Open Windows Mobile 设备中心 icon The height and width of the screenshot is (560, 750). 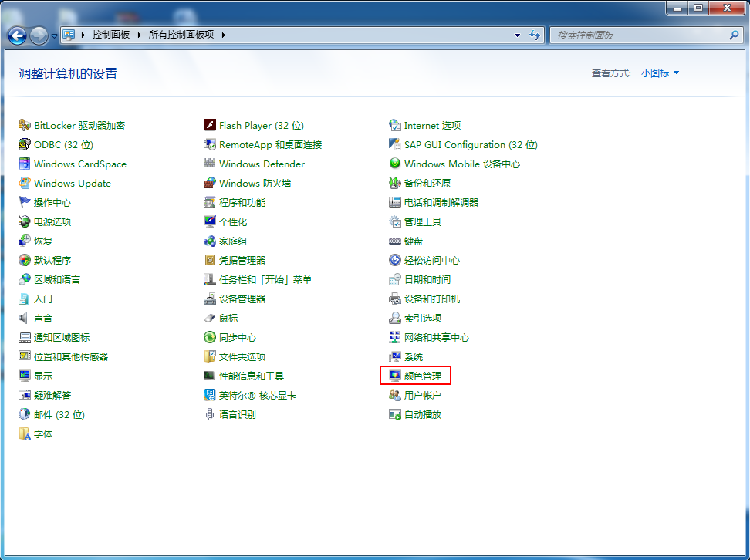pyautogui.click(x=394, y=164)
